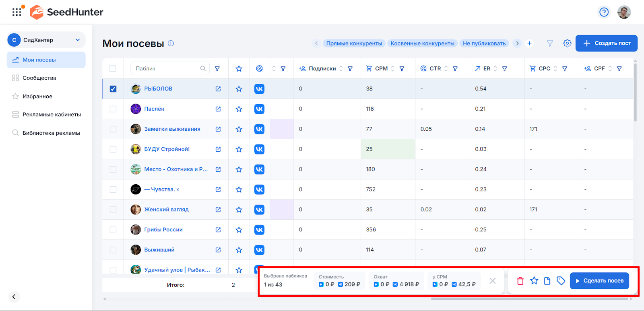
Task: Add Паслён to favorites with star
Action: 239,109
